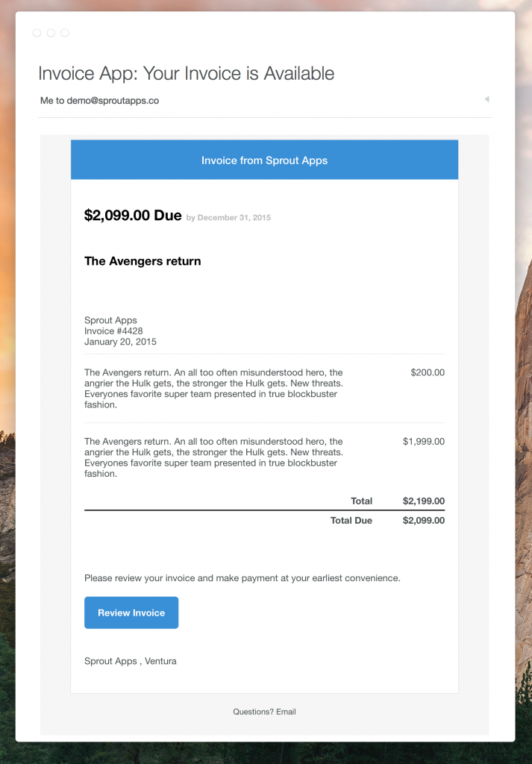Screen dimensions: 532x764
Task: Select the $2,099.00 Due amount heading
Action: 132,215
